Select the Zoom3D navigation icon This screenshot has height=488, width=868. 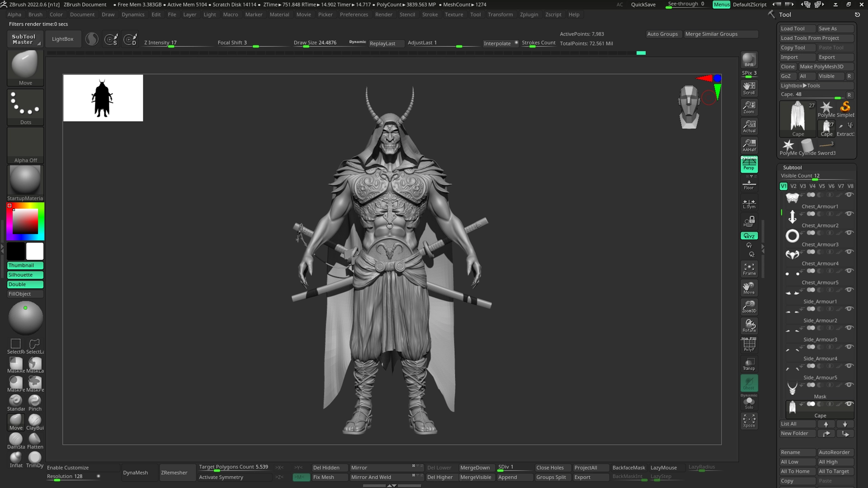749,306
